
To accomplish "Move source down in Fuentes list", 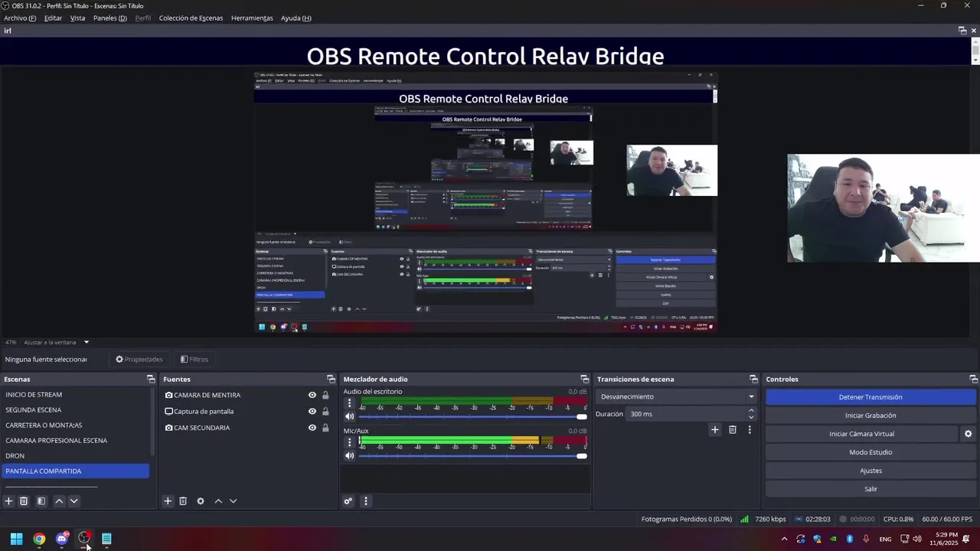I will pyautogui.click(x=233, y=501).
